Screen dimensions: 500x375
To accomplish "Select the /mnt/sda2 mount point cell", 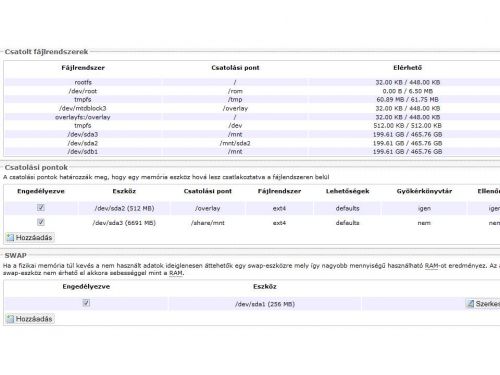I will tap(235, 143).
